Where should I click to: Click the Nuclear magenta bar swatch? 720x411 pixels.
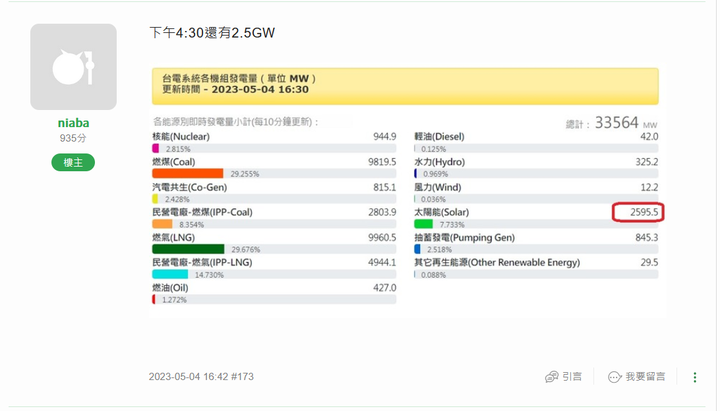(x=155, y=148)
